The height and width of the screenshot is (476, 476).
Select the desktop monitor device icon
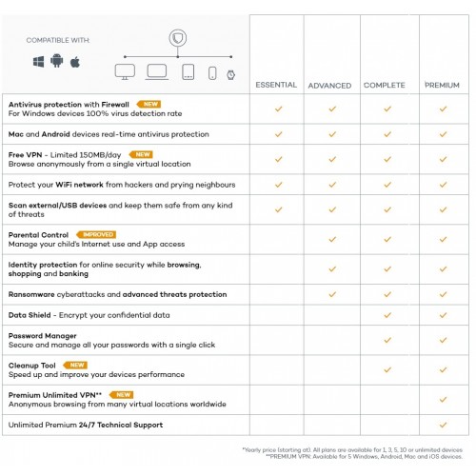(x=125, y=71)
